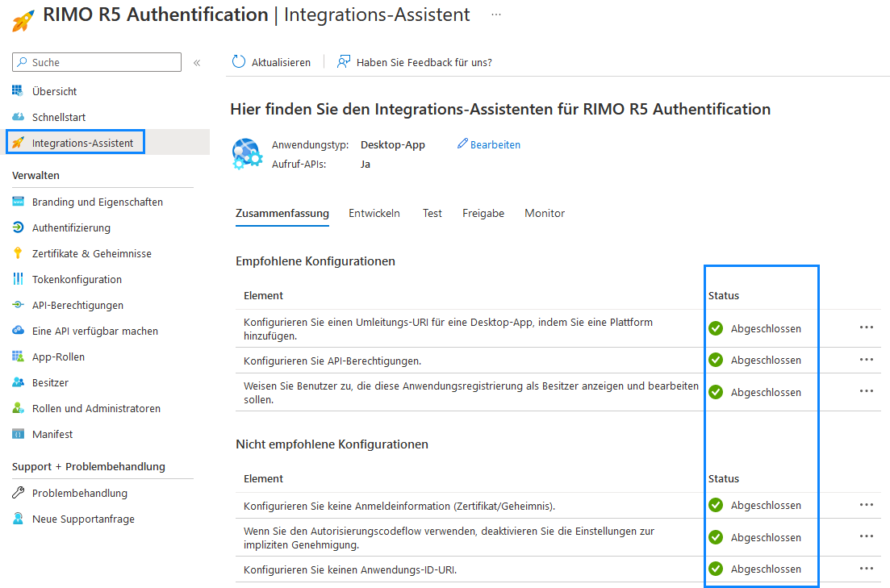Switch to the Entwickeln tab
890x588 pixels.
374,214
